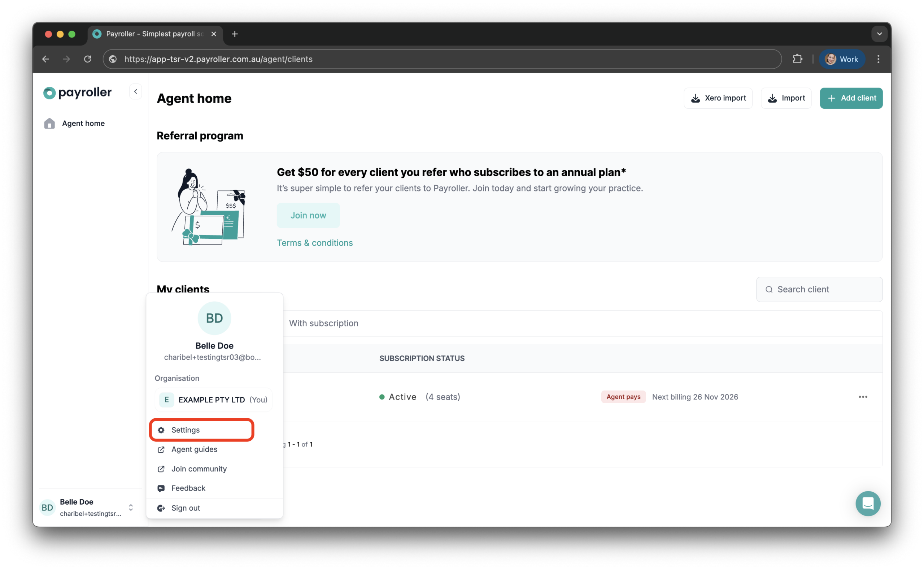The width and height of the screenshot is (924, 570).
Task: Go back in browser history
Action: [45, 59]
